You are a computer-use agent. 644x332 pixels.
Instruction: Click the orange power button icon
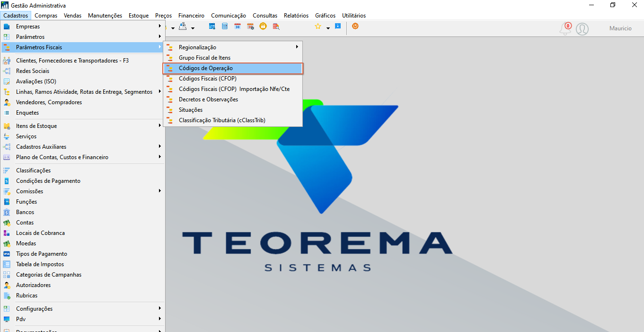tap(355, 27)
